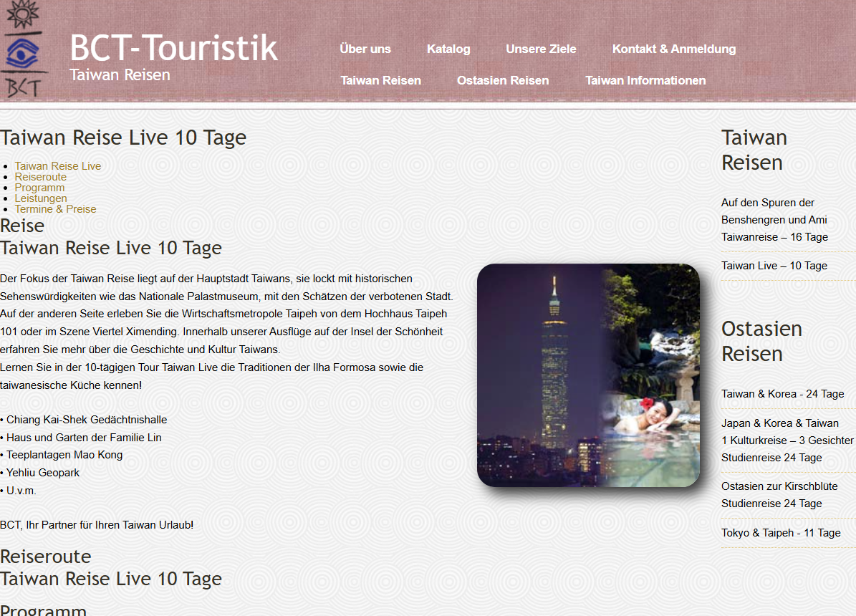
Task: Open Ostasien Reisen navigation item
Action: click(x=503, y=80)
